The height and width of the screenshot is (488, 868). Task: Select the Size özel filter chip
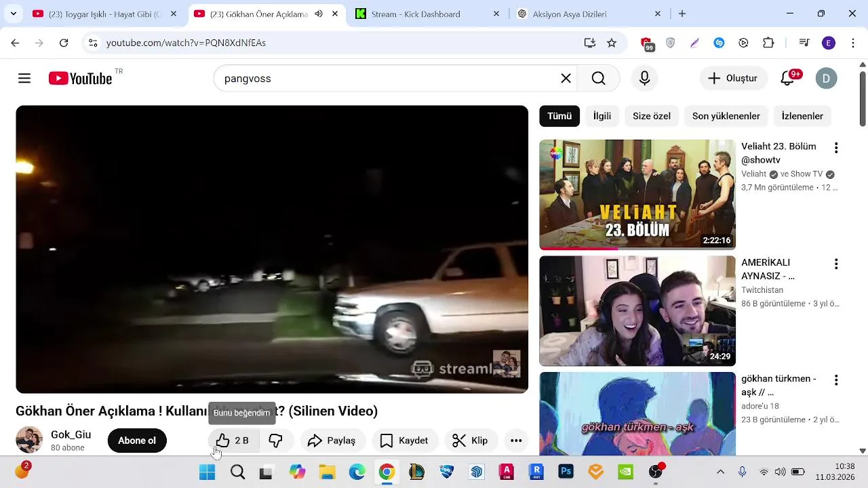pos(652,116)
